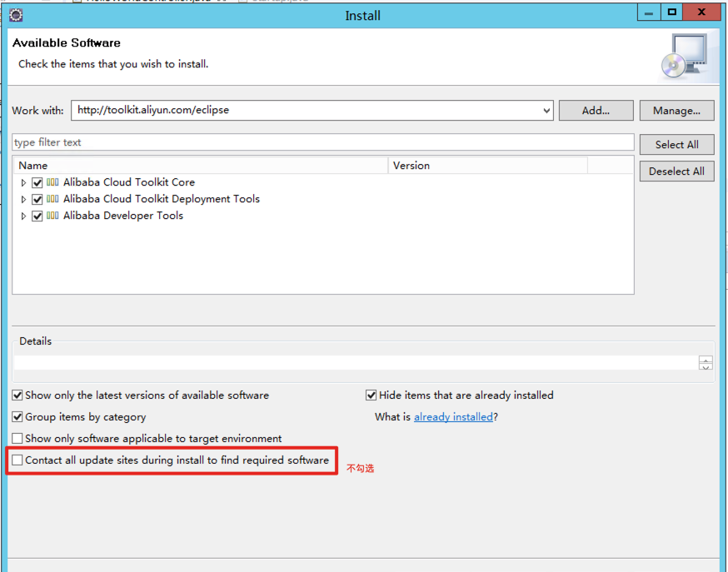Screen dimensions: 728x572
Task: Minimize the Install dialog window
Action: click(649, 12)
